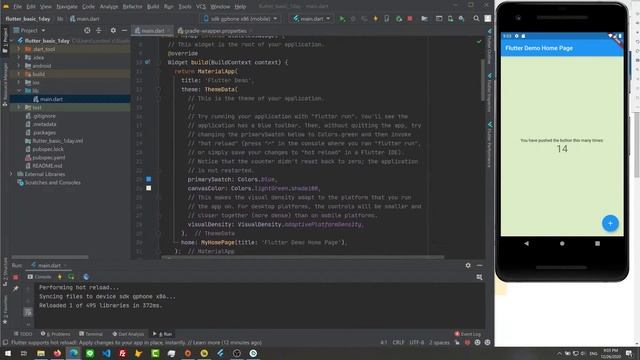The width and height of the screenshot is (640, 360).
Task: Open the Refactor menu
Action: tap(133, 7)
